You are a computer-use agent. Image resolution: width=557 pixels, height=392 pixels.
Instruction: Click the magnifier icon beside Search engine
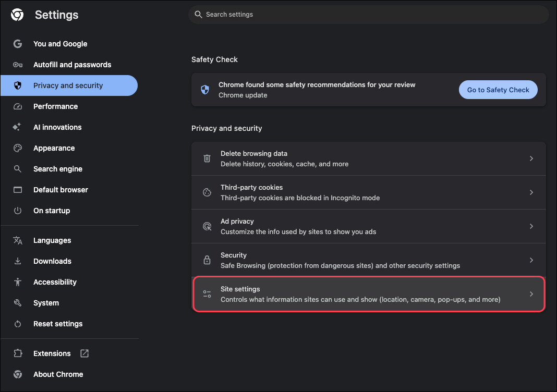tap(17, 169)
